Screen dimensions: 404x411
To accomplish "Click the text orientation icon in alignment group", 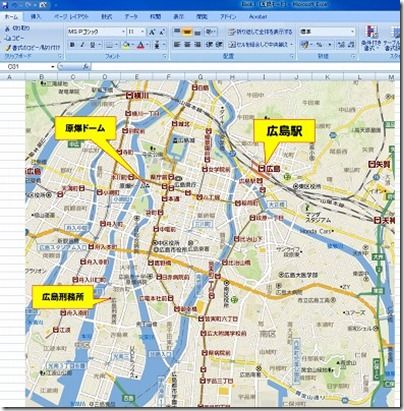I will pyautogui.click(x=209, y=32).
